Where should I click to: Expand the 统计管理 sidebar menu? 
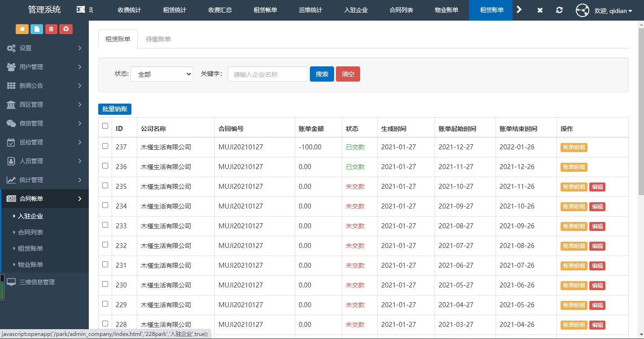coord(44,180)
